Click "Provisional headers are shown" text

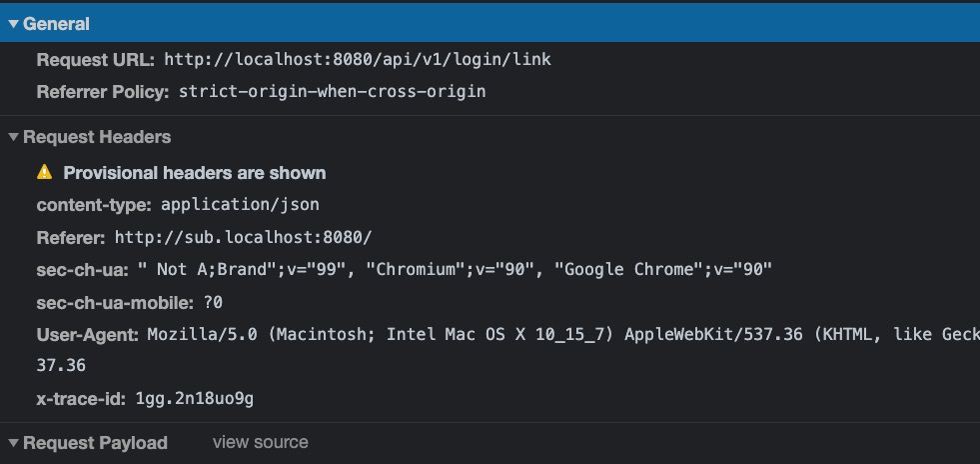coord(195,173)
